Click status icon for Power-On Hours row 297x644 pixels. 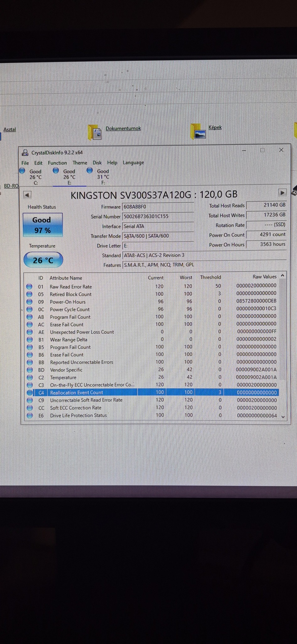pyautogui.click(x=30, y=302)
